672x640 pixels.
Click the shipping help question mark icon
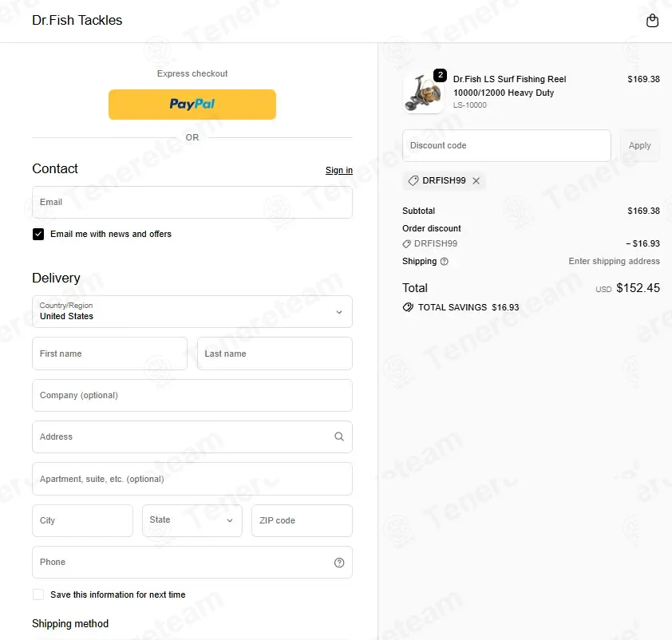coord(444,261)
